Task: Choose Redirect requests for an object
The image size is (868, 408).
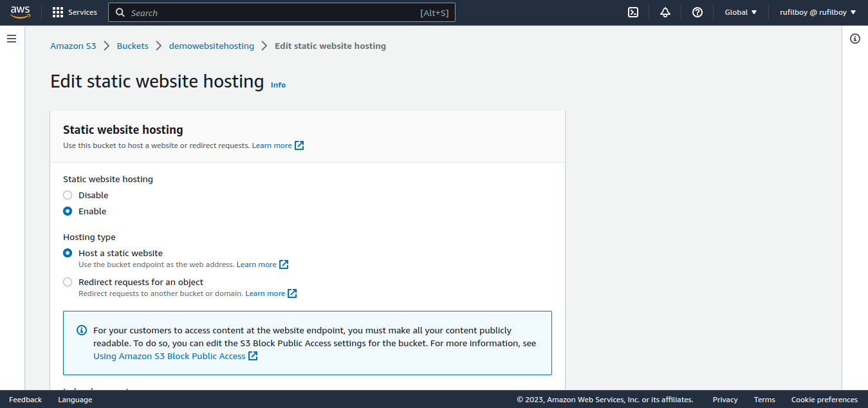Action: click(68, 282)
